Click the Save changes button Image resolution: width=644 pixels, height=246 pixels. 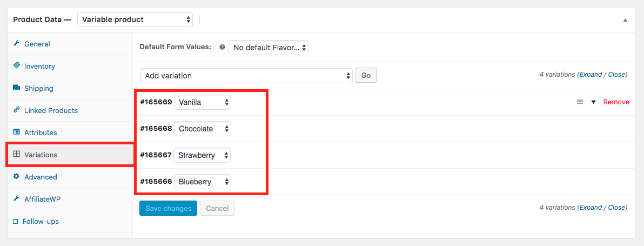(x=169, y=208)
